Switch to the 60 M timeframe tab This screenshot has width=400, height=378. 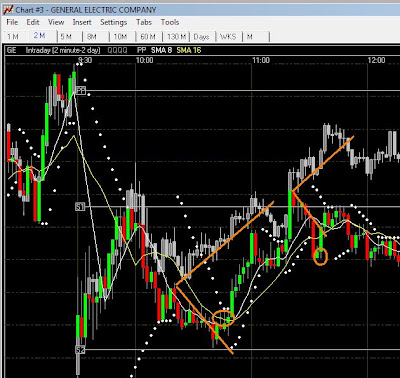click(149, 36)
